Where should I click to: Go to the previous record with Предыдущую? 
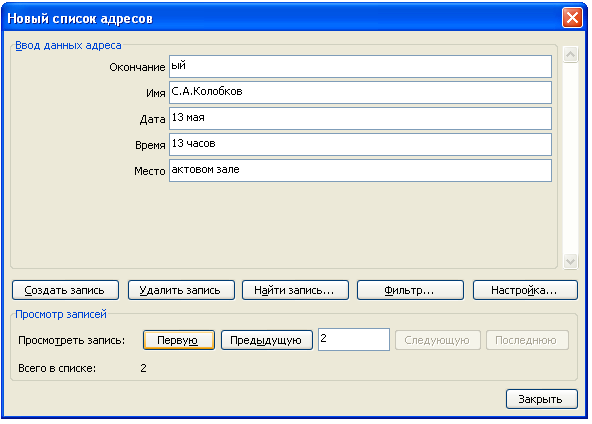click(267, 340)
